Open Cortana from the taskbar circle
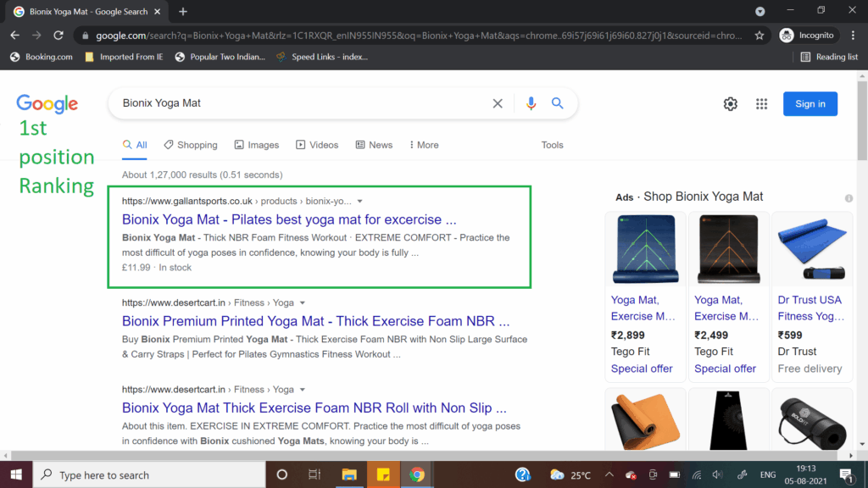Image resolution: width=868 pixels, height=488 pixels. 281,474
